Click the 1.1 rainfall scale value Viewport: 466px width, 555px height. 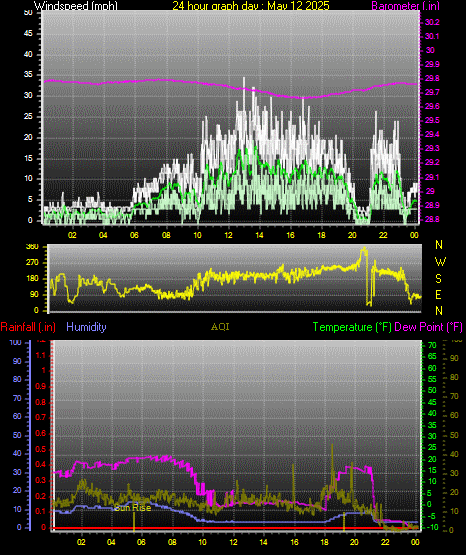tap(41, 355)
